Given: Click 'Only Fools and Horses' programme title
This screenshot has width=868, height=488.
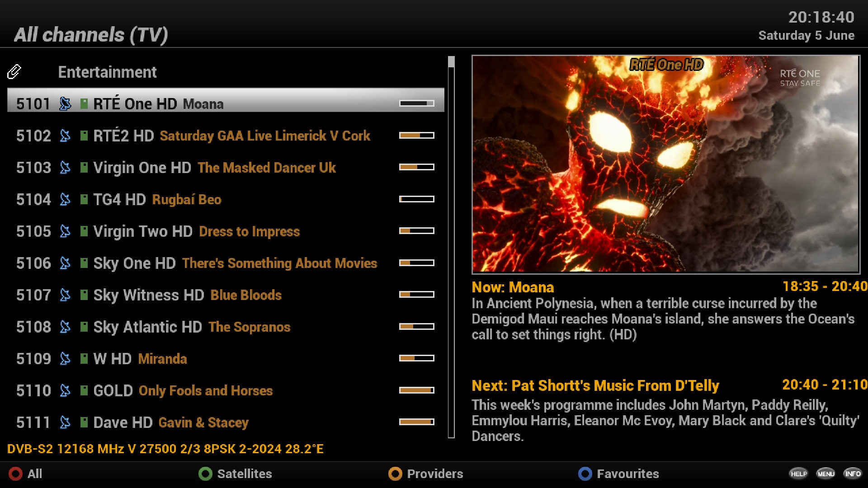Looking at the screenshot, I should point(206,391).
